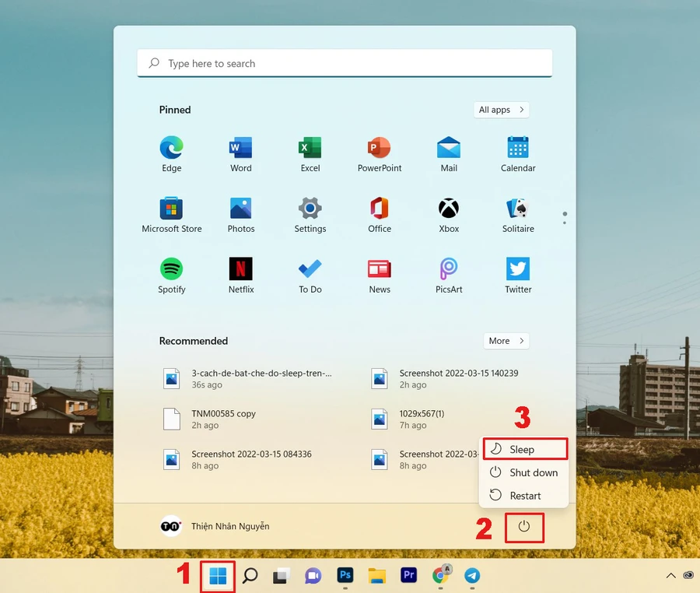Viewport: 700px width, 593px height.
Task: Launch PicsArt from pinned apps
Action: (x=449, y=275)
